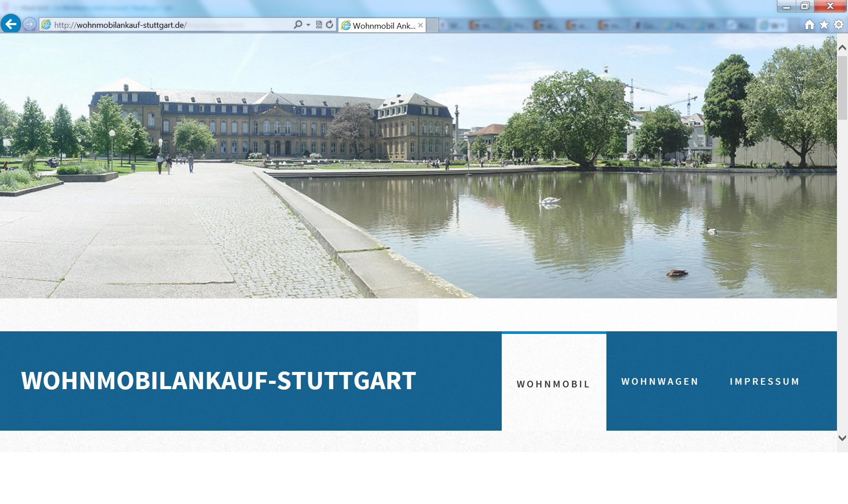The width and height of the screenshot is (848, 504).
Task: Open the WOHNWAGEN menu item
Action: click(660, 382)
